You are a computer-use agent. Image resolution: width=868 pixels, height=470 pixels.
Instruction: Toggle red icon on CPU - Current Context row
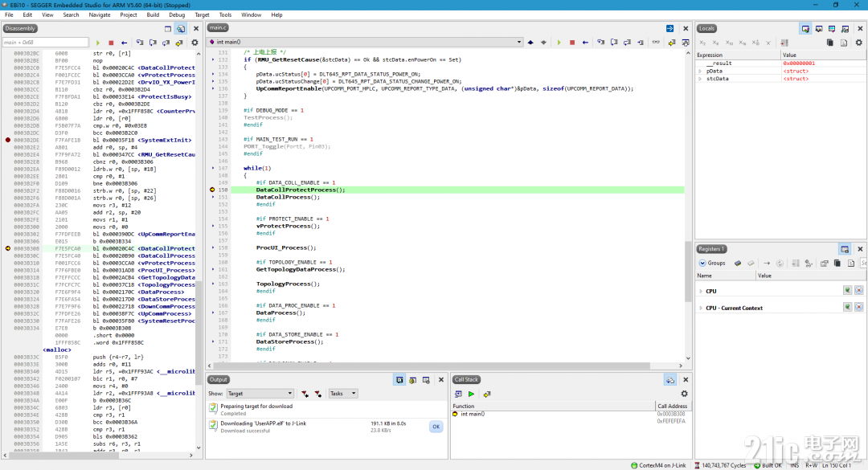(858, 307)
